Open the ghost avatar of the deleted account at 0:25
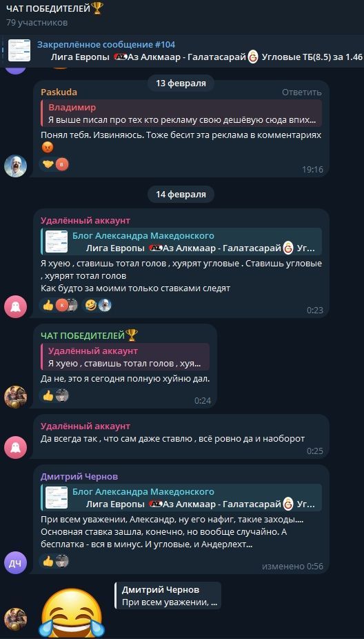 pos(15,447)
